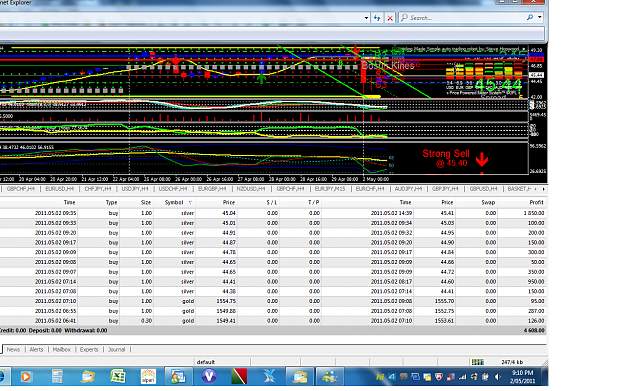Switch to the EURJPY,M15 chart tab
The height and width of the screenshot is (391, 625).
pos(330,189)
